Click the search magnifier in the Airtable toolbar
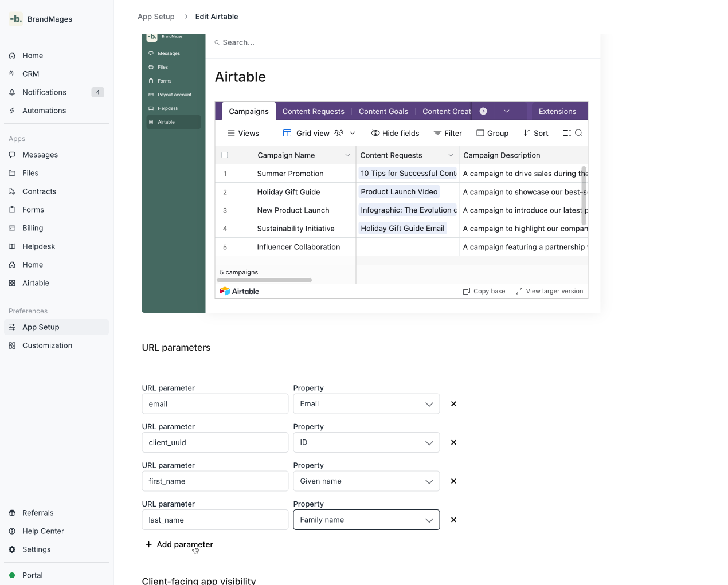This screenshot has height=585, width=728. pyautogui.click(x=579, y=133)
